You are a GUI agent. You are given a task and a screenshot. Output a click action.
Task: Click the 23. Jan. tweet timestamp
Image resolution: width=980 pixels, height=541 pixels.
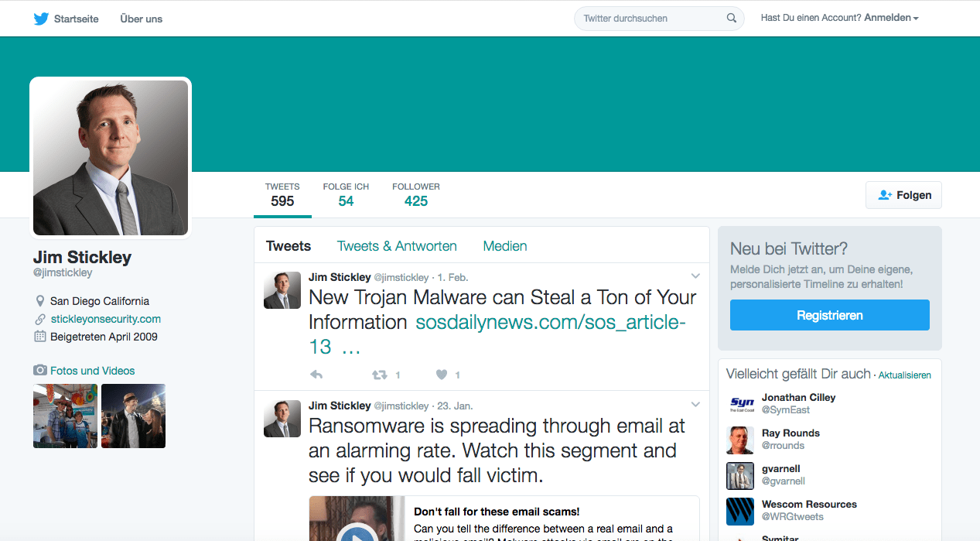[x=455, y=406]
